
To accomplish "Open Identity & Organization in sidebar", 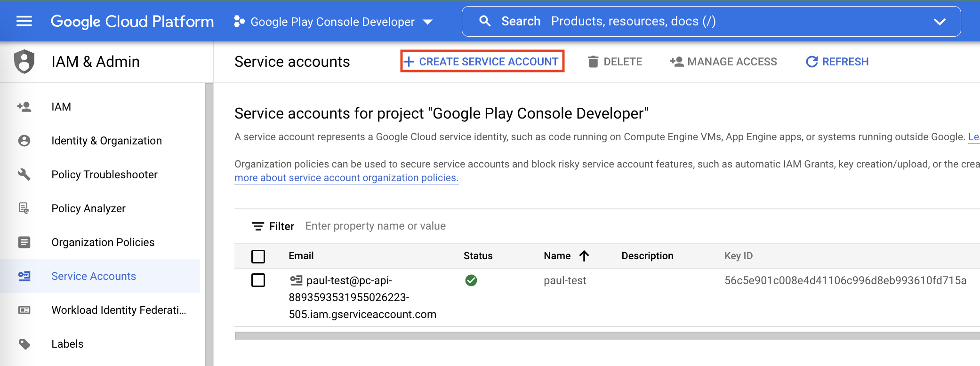I will (106, 141).
